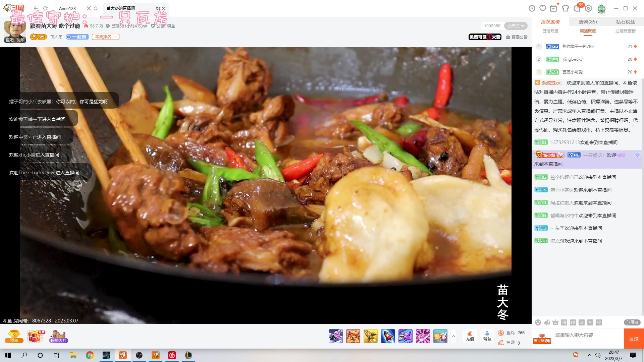Select the 日活跃度 sub-tab

click(550, 31)
